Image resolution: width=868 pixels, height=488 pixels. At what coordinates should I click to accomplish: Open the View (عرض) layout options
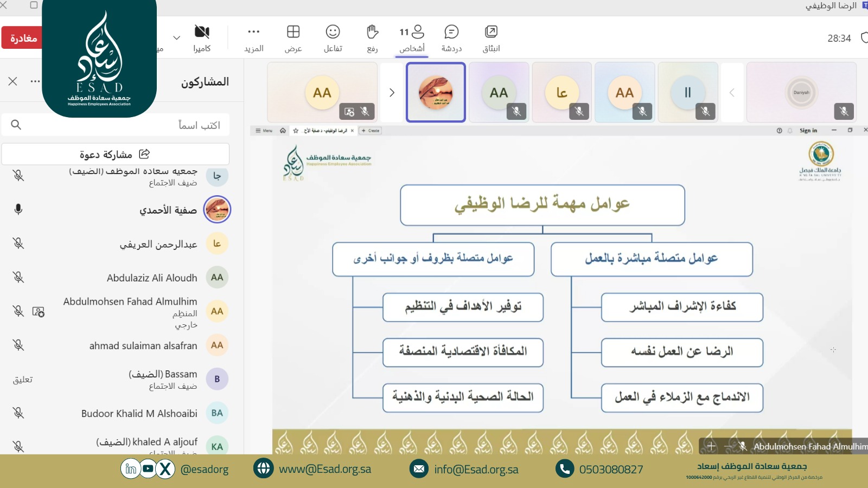[x=293, y=38]
